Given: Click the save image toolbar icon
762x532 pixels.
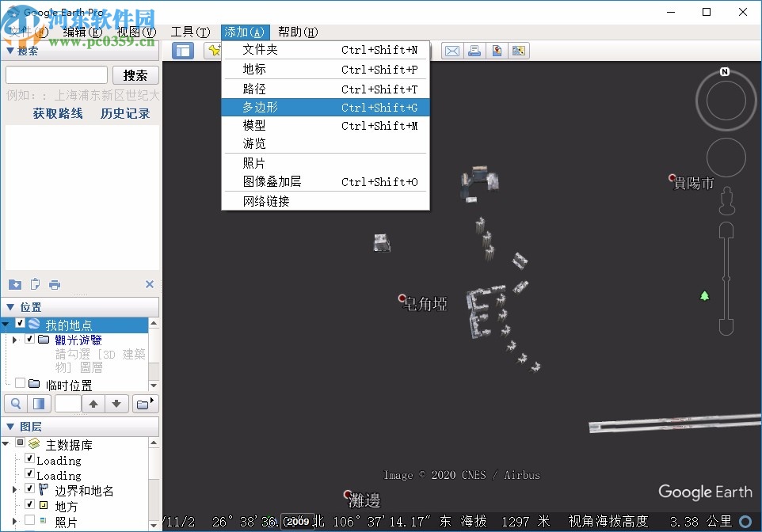Looking at the screenshot, I should [495, 51].
